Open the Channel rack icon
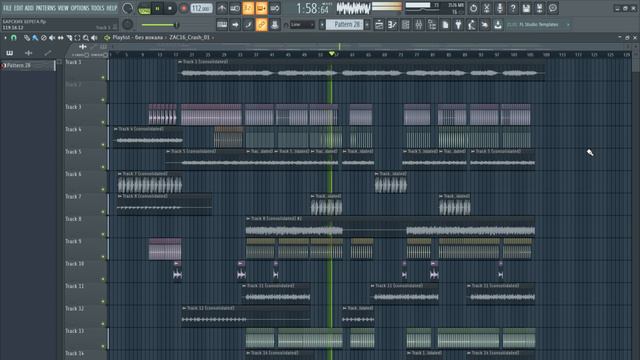This screenshot has height=360, width=640. (405, 25)
